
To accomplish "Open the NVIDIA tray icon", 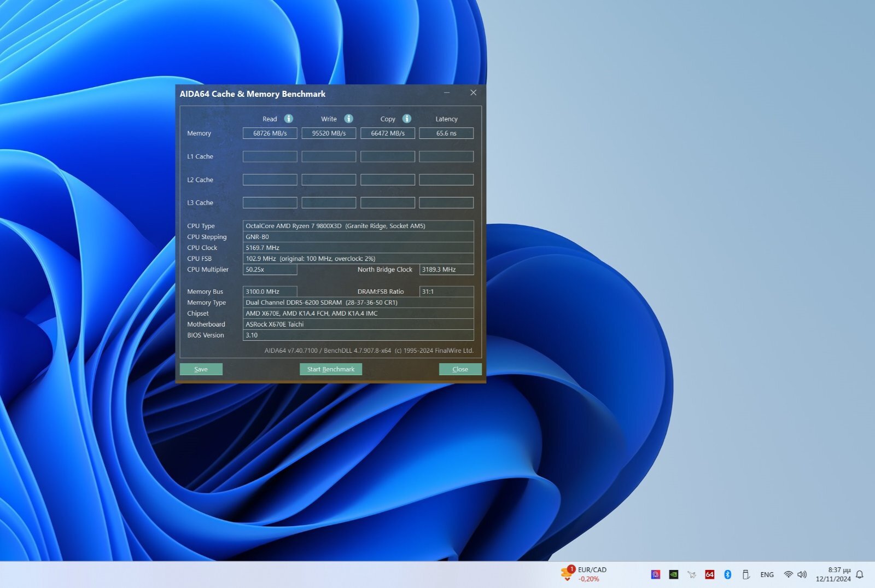I will pyautogui.click(x=674, y=574).
